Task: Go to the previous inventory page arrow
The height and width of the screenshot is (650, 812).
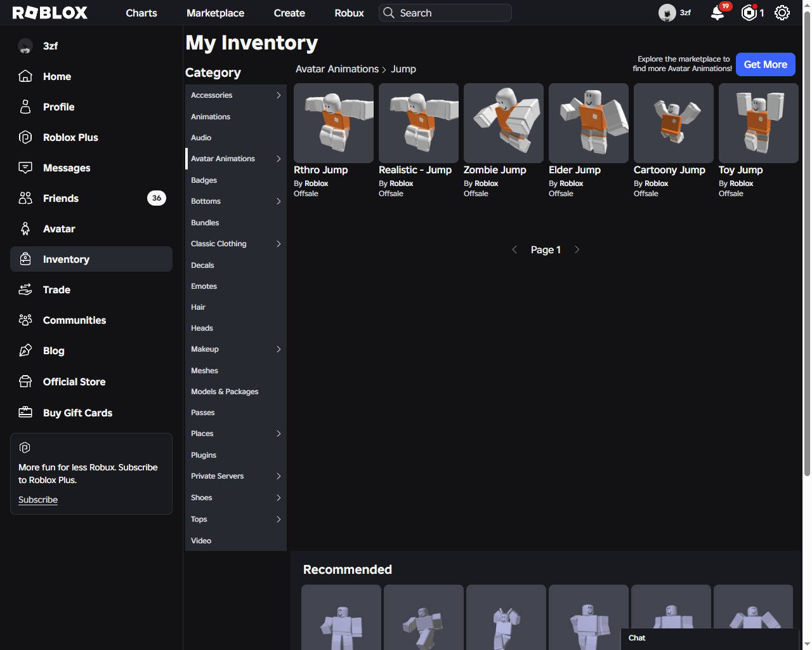Action: click(x=514, y=249)
